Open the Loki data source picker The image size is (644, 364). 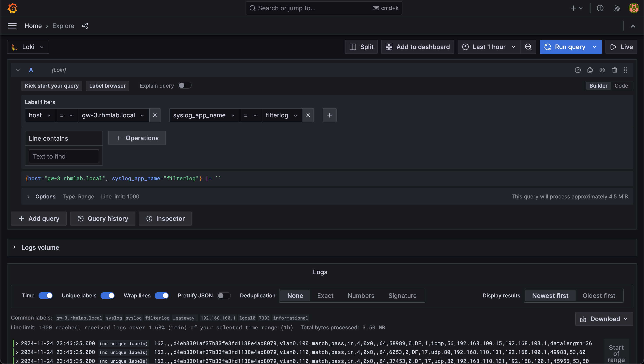point(28,47)
